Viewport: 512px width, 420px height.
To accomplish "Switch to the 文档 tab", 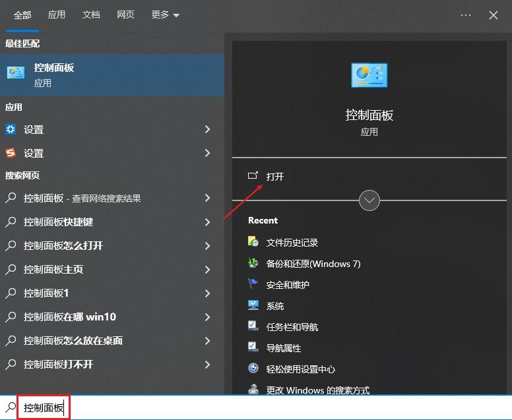I will coord(91,15).
